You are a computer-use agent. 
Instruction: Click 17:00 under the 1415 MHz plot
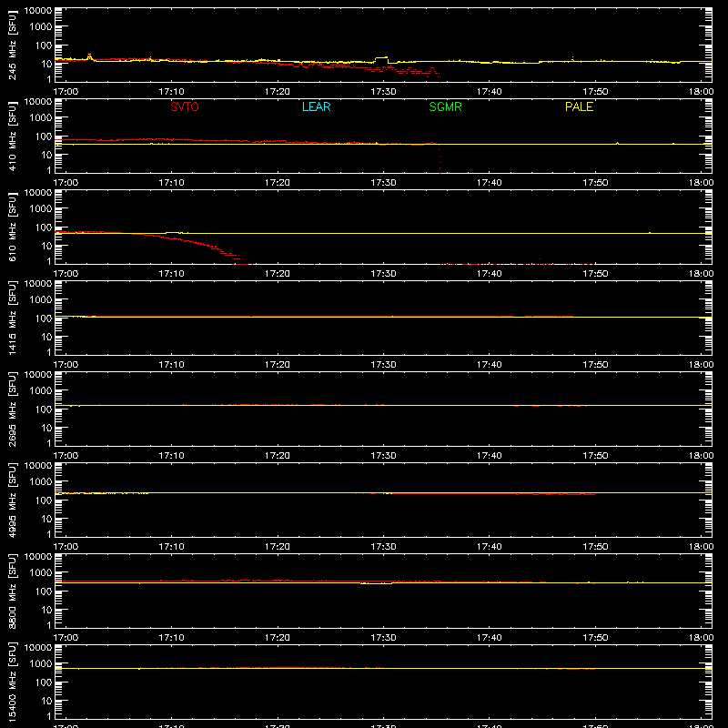coord(66,365)
